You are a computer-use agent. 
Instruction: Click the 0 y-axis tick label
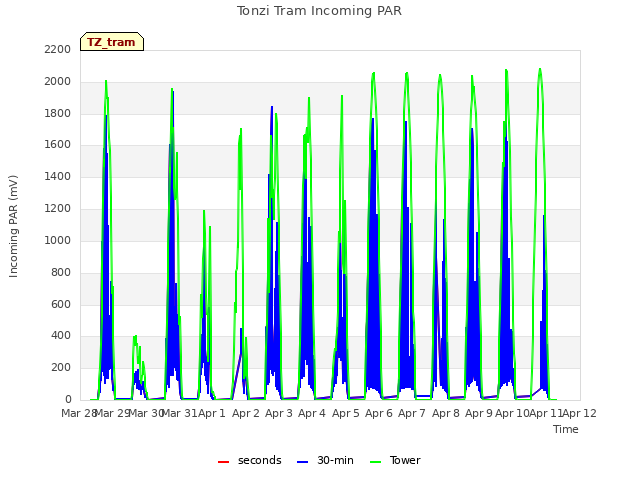[68, 399]
